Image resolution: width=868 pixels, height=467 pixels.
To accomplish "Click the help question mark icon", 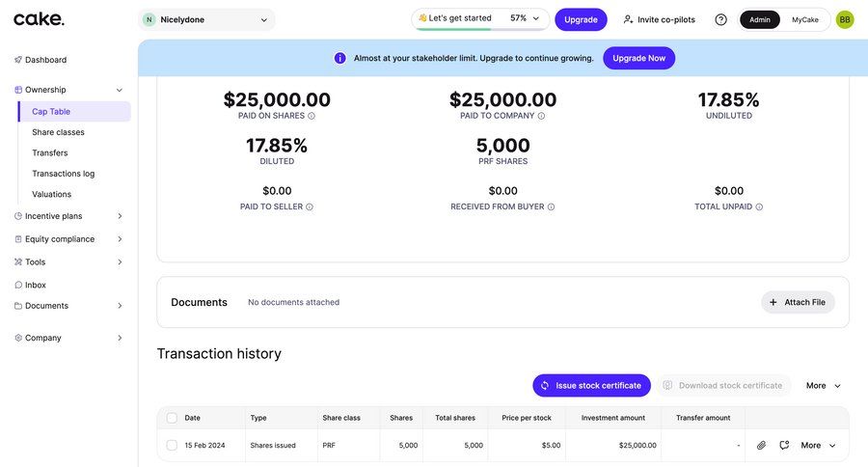I will coord(720,19).
